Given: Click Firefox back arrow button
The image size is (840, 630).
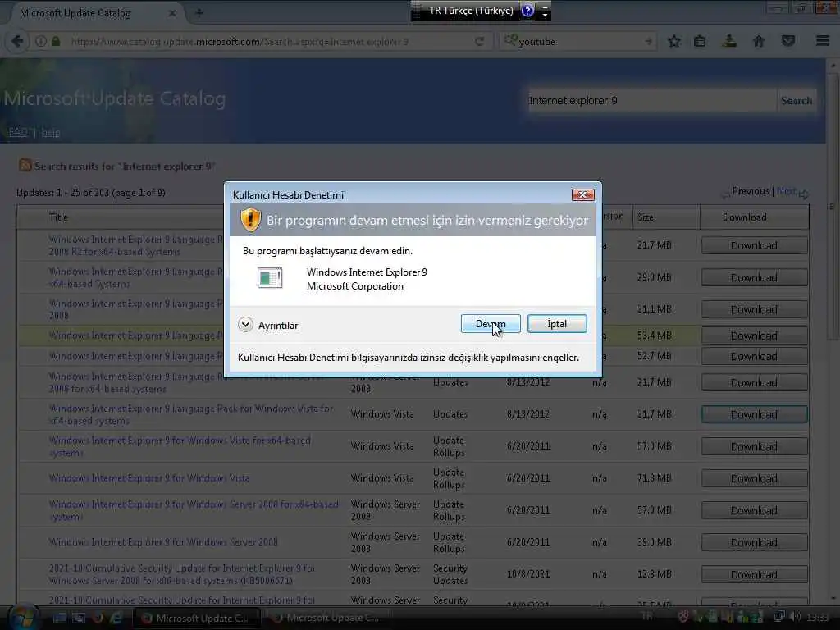Looking at the screenshot, I should pos(17,41).
